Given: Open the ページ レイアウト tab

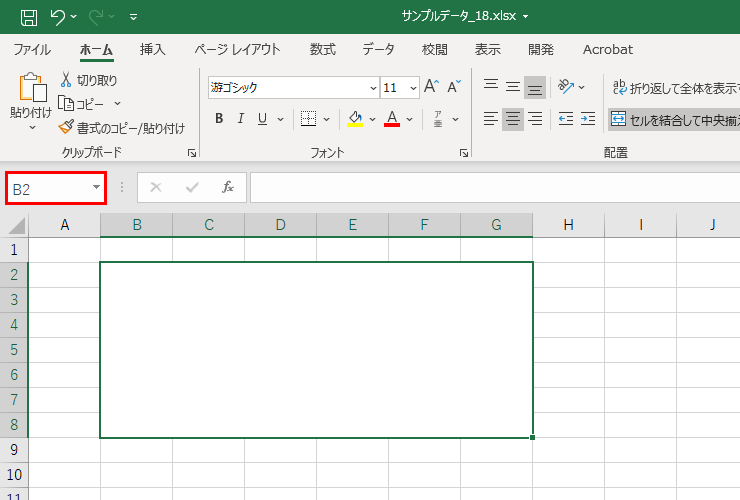Looking at the screenshot, I should click(x=237, y=50).
